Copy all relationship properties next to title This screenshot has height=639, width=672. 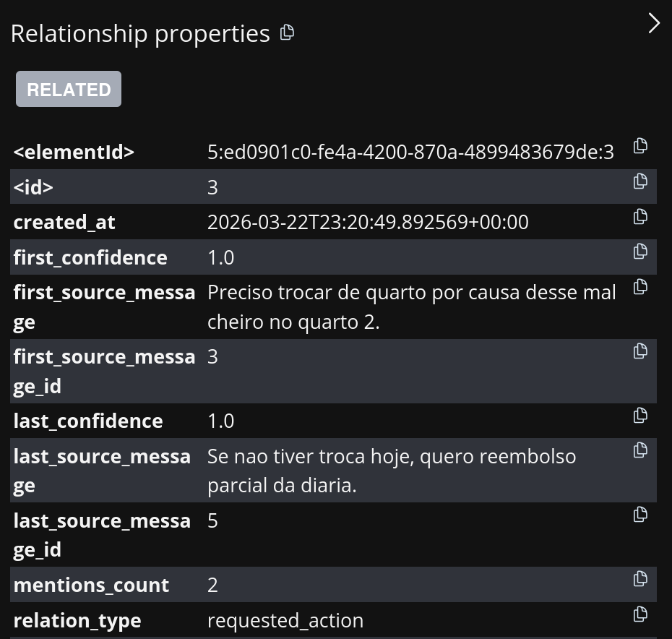(x=288, y=33)
